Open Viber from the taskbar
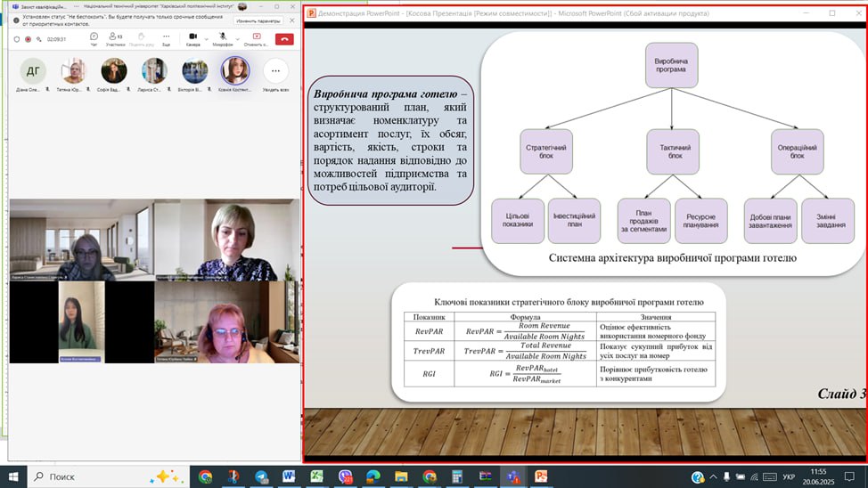This screenshot has height=488, width=868. [x=345, y=476]
